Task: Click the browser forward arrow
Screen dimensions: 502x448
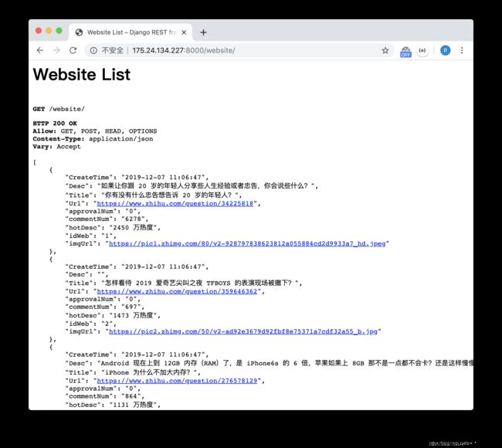Action: [x=56, y=50]
